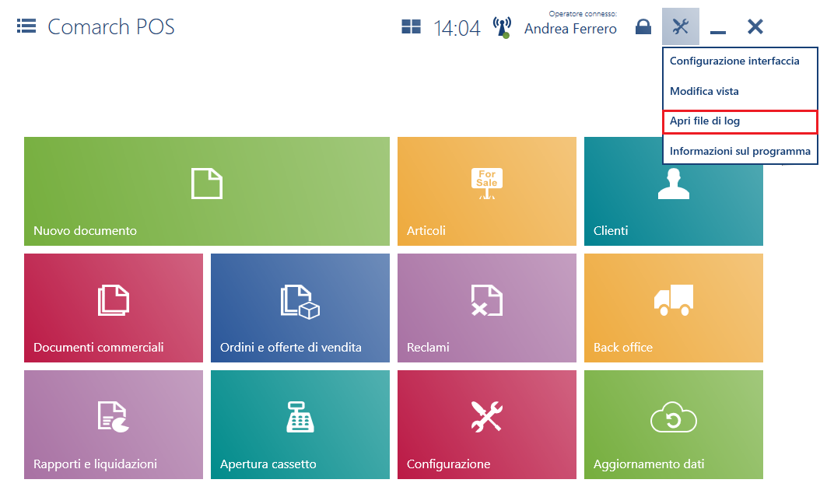Choose Modifica vista in the dropdown
The image size is (820, 504).
click(x=704, y=91)
